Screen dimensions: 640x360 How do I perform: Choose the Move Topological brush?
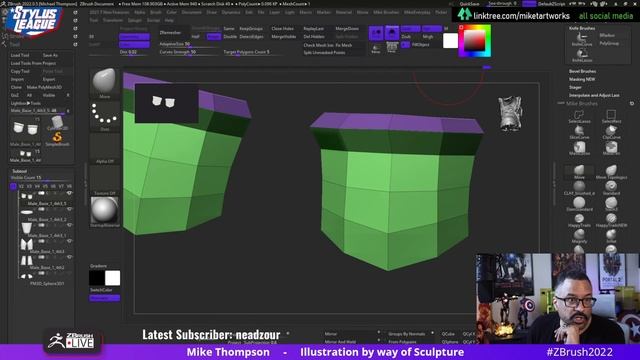coord(611,172)
